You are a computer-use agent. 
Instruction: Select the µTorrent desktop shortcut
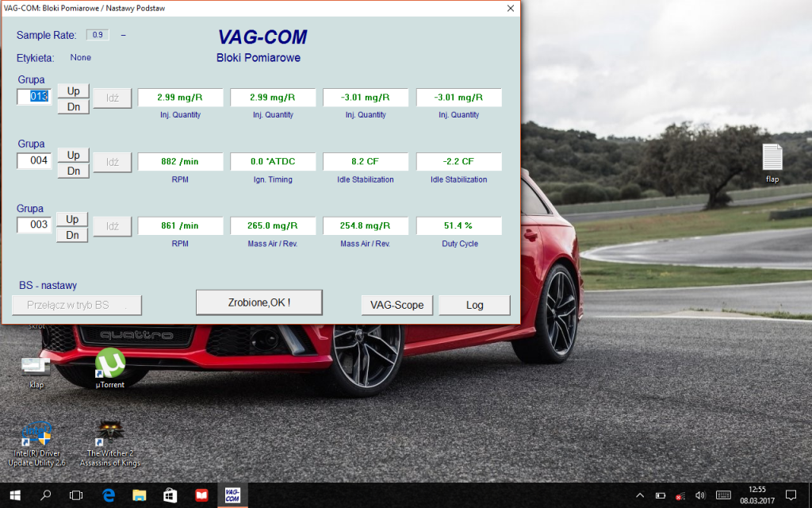pos(109,368)
